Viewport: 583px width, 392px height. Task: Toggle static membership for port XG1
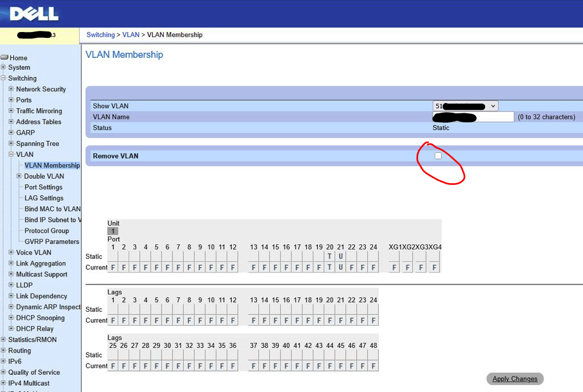[394, 256]
